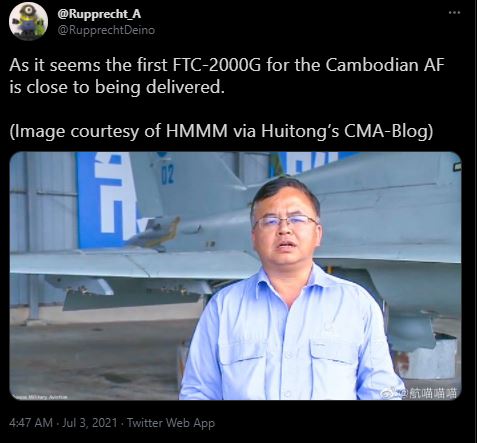Click the small watermark at photo's bottom-left
Viewport: 477px width, 443px height.
(x=40, y=397)
